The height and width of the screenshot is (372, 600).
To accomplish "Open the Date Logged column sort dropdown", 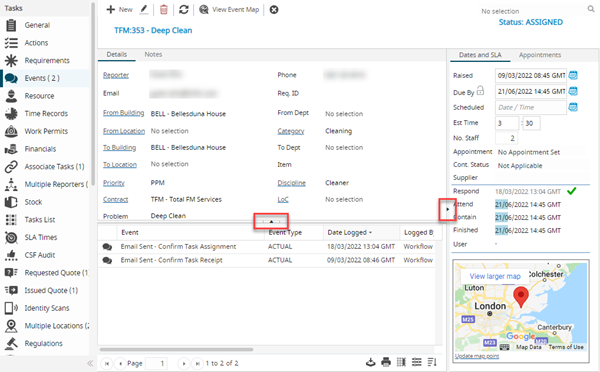I will [x=370, y=232].
